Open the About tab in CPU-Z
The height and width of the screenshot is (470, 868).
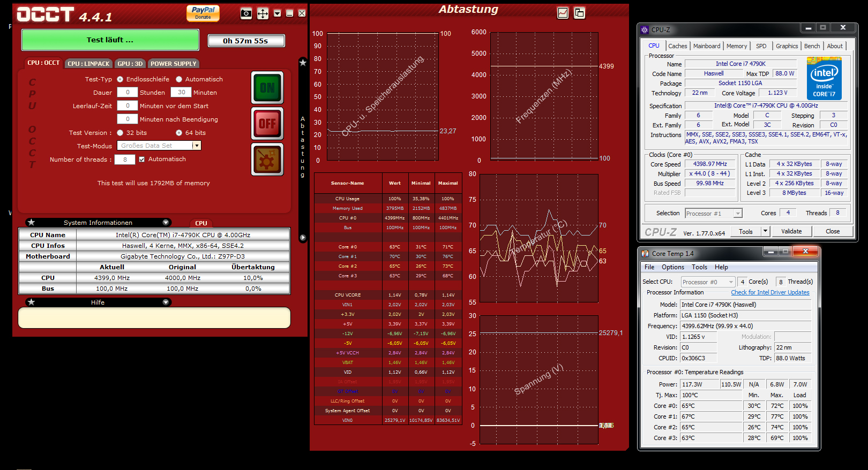(834, 46)
